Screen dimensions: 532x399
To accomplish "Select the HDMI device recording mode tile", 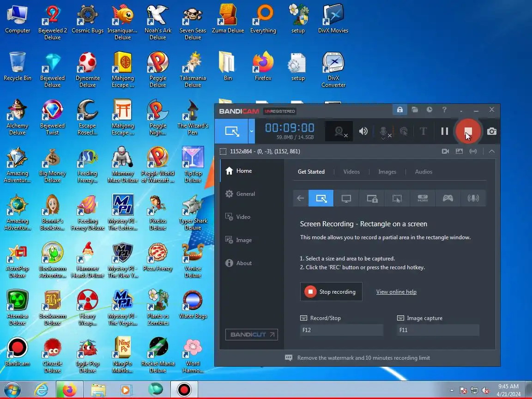I will pyautogui.click(x=423, y=198).
